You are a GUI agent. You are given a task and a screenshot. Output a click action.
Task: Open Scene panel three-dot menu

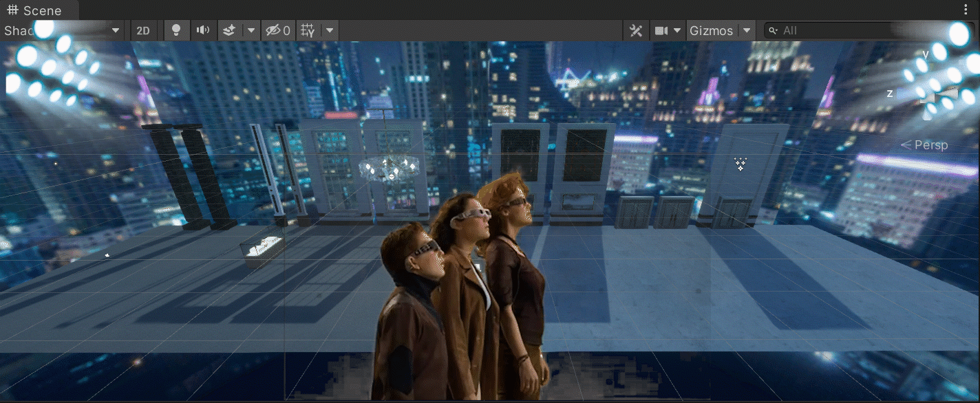pos(967,10)
